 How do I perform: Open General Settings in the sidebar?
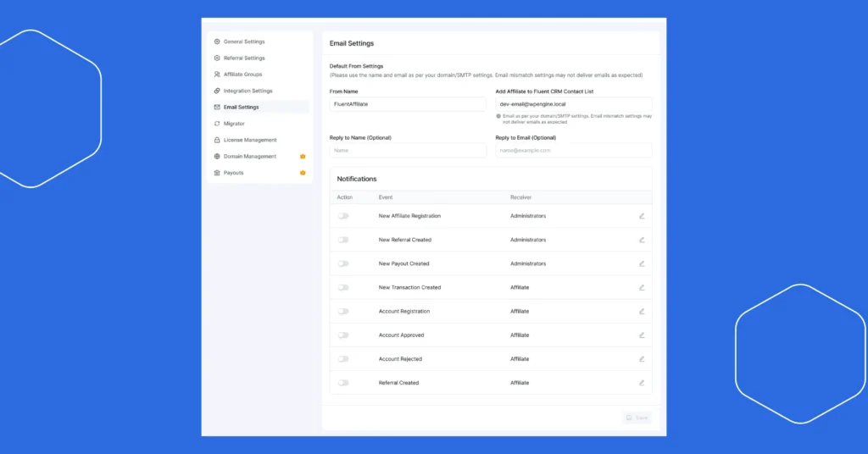[259, 42]
